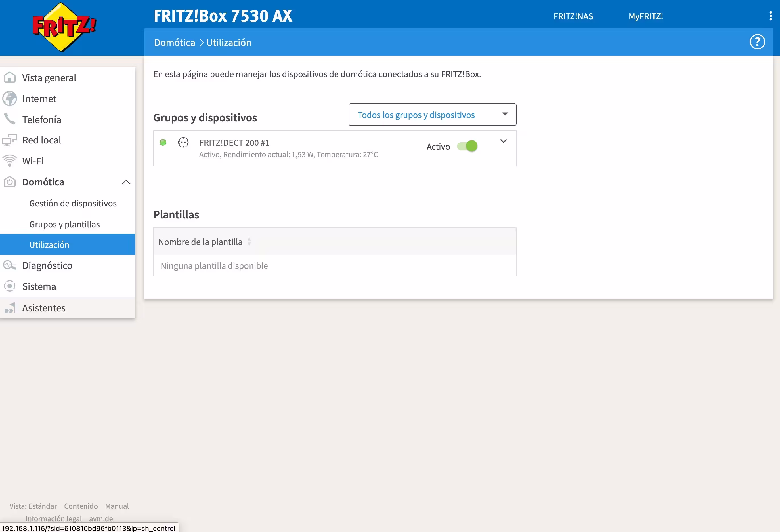Image resolution: width=780 pixels, height=532 pixels.
Task: Open Todos los grupos y dispositivos dropdown
Action: tap(432, 115)
